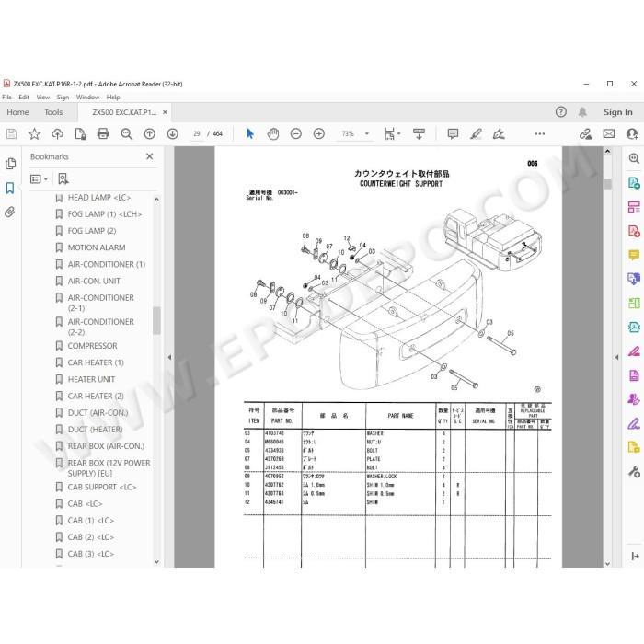Click the Sign In button
Screen dimensions: 644x644
617,112
